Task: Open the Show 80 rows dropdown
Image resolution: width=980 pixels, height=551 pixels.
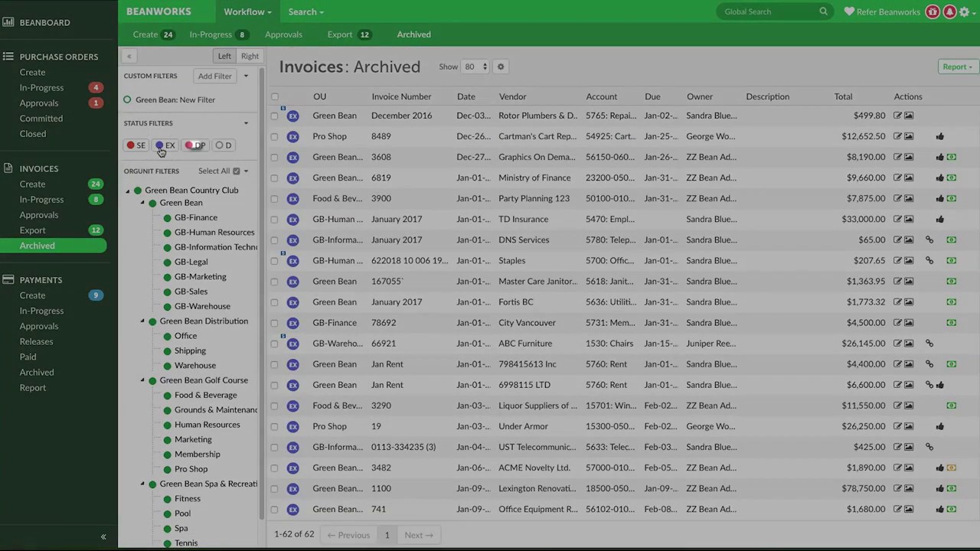Action: (x=475, y=67)
